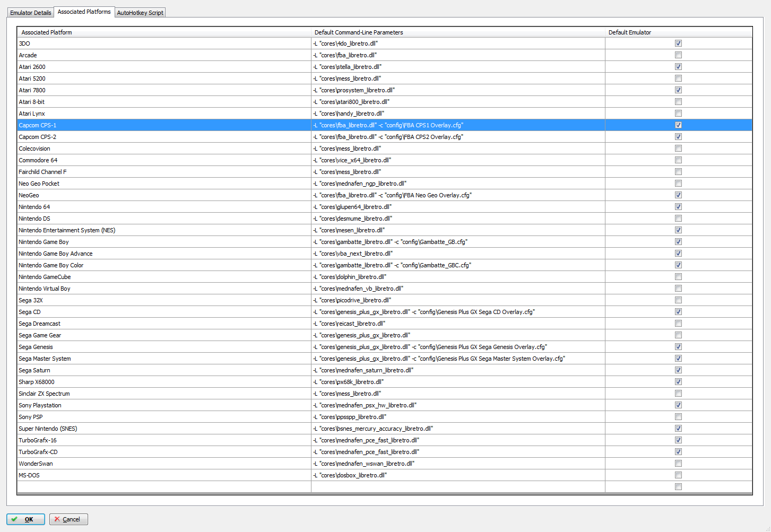Switch to the Emulator Details tab

[31, 12]
